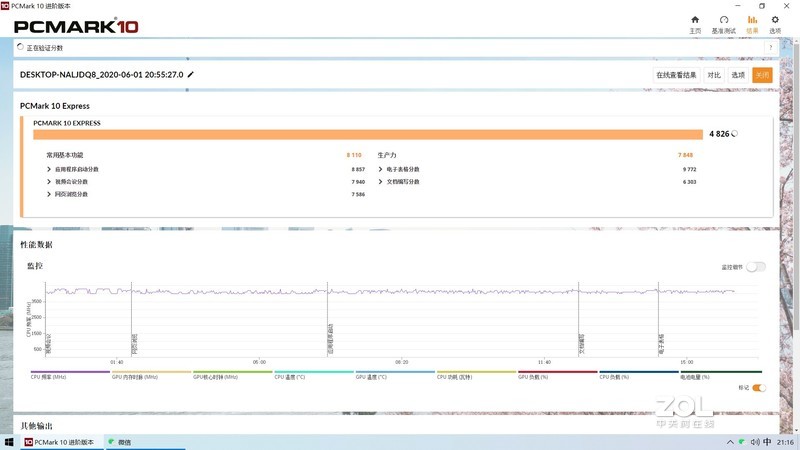The height and width of the screenshot is (450, 800).
Task: Open the 选项 options gear icon
Action: (774, 23)
